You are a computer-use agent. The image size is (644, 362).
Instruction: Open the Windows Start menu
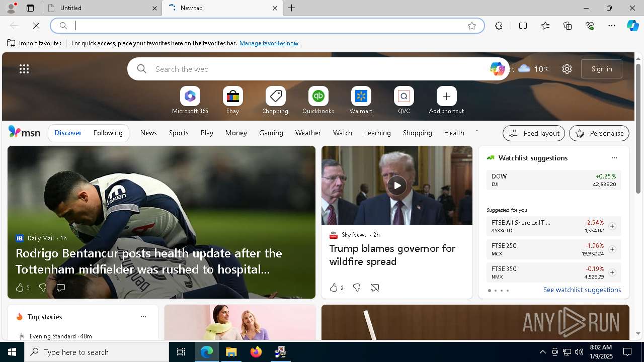point(12,352)
